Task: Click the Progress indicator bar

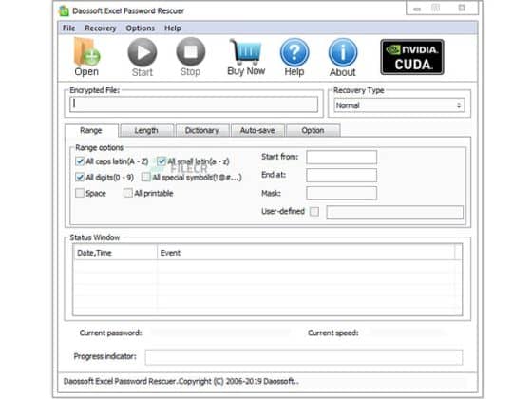Action: pos(304,357)
